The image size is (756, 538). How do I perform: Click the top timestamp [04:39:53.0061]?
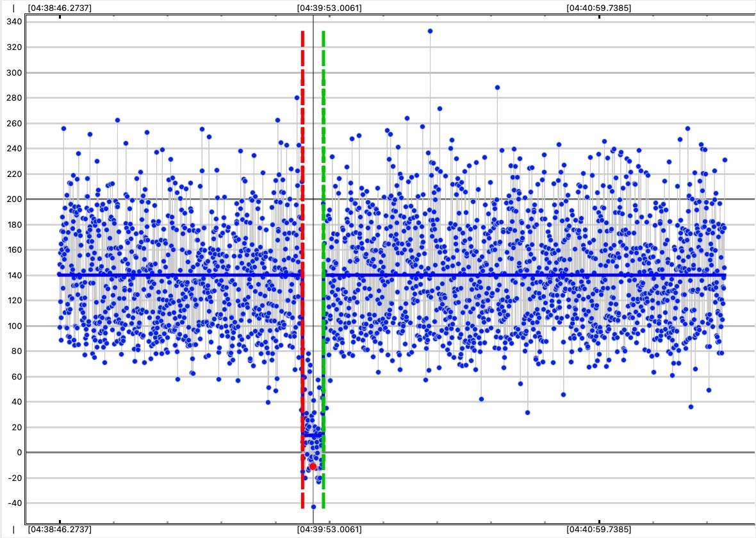(x=329, y=8)
